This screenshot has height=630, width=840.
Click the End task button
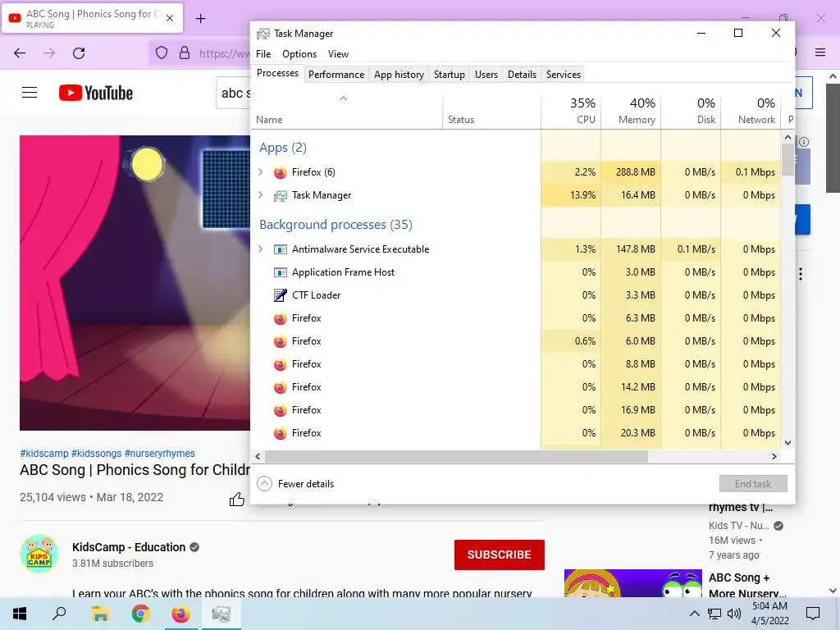point(753,484)
